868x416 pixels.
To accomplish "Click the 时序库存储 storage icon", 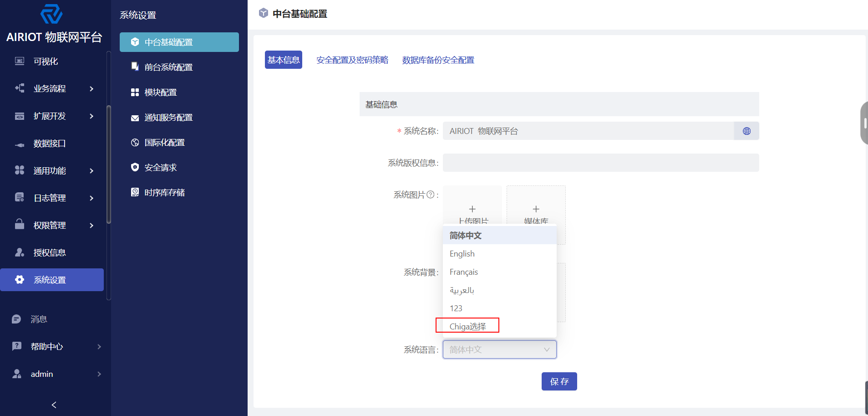I will pyautogui.click(x=135, y=192).
